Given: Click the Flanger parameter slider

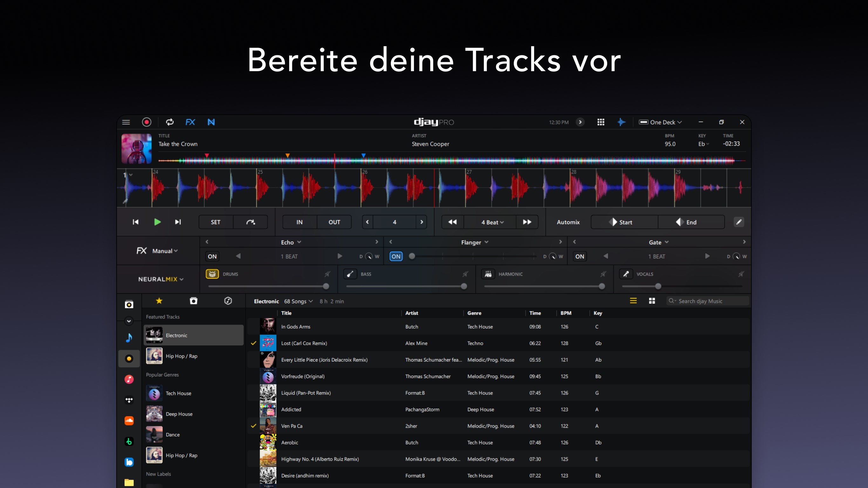Looking at the screenshot, I should point(473,256).
